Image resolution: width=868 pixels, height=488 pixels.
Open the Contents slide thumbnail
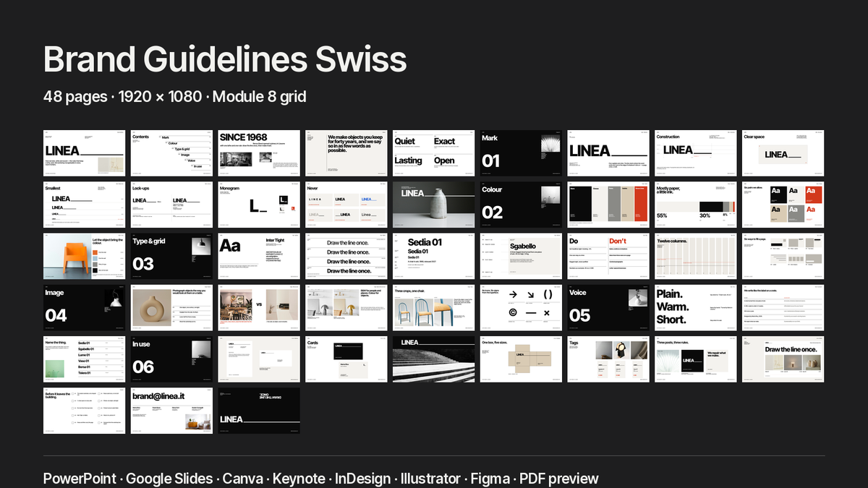pyautogui.click(x=171, y=153)
